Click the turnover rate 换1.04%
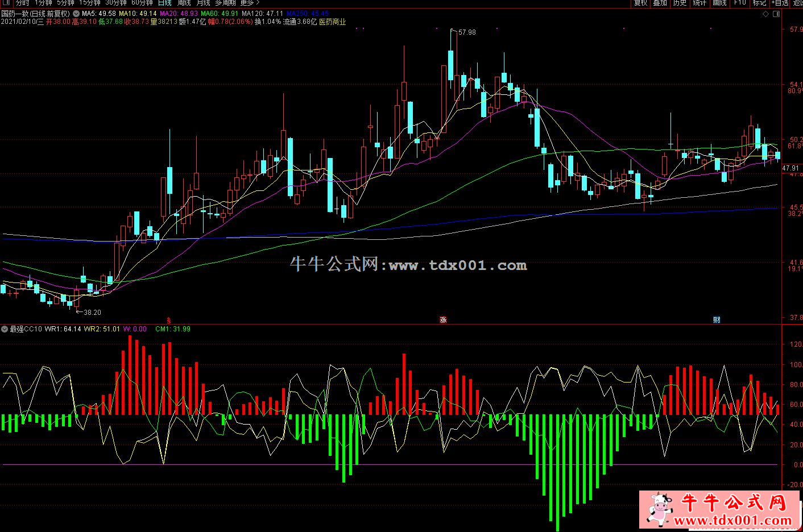 268,22
